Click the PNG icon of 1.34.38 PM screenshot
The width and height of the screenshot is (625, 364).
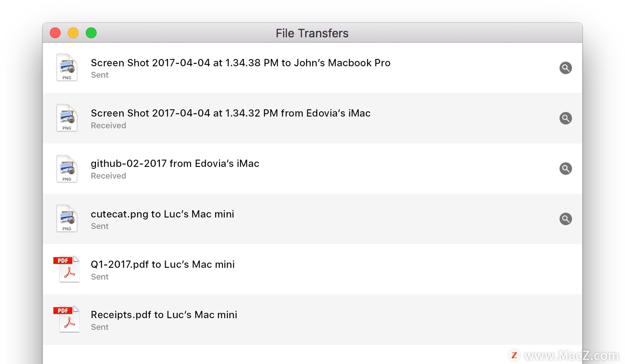(x=67, y=67)
